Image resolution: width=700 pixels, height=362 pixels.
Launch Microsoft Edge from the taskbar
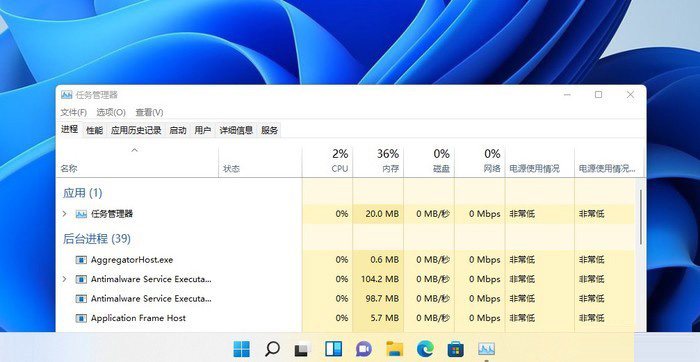coord(425,349)
